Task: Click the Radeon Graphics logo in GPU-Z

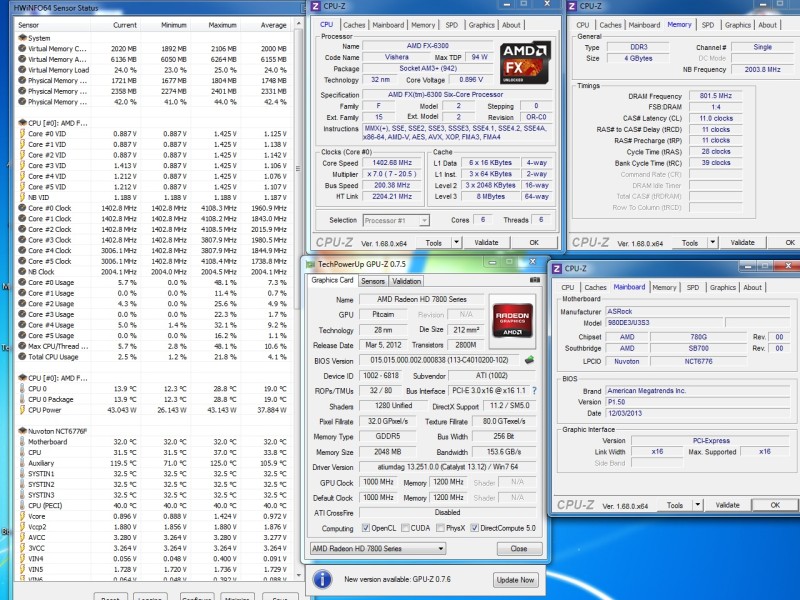Action: pyautogui.click(x=512, y=320)
